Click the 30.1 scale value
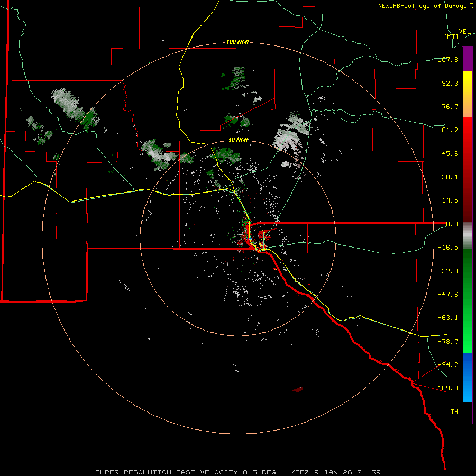Image resolution: width=476 pixels, height=476 pixels. (450, 177)
